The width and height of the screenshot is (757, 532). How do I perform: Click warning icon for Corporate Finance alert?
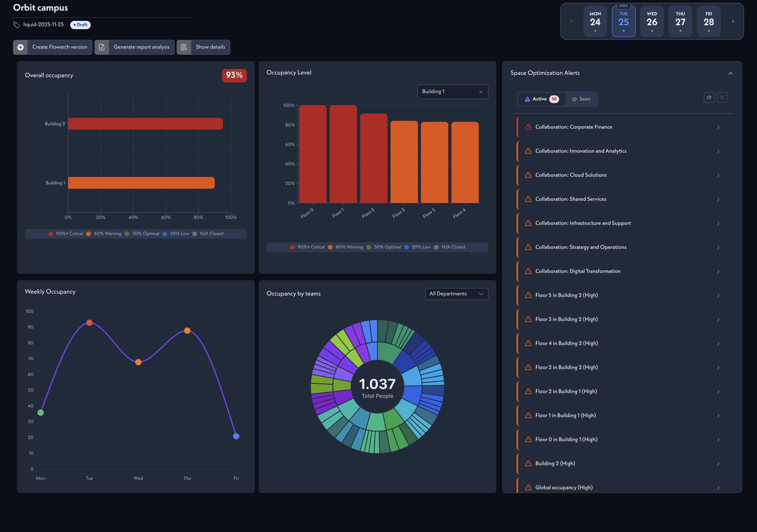(528, 127)
